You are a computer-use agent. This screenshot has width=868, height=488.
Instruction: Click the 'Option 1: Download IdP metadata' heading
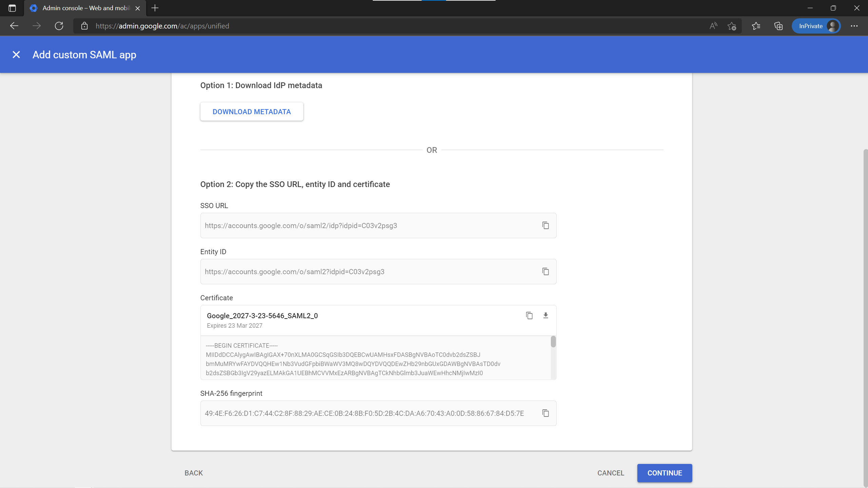coord(261,85)
